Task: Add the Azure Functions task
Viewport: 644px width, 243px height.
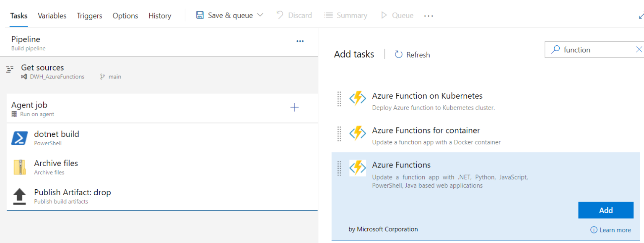Action: pos(605,210)
